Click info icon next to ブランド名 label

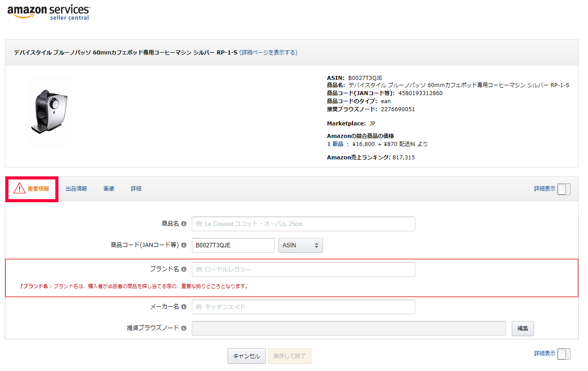click(184, 269)
